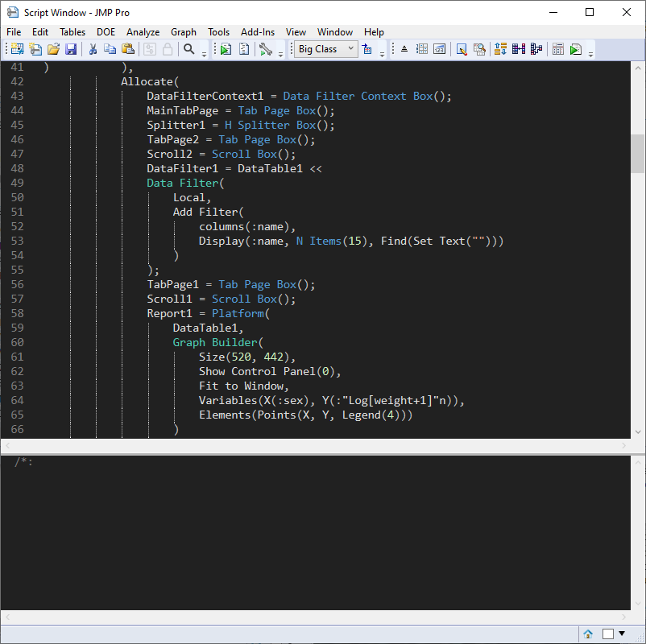Open the Graph menu
The width and height of the screenshot is (646, 644).
pos(184,31)
